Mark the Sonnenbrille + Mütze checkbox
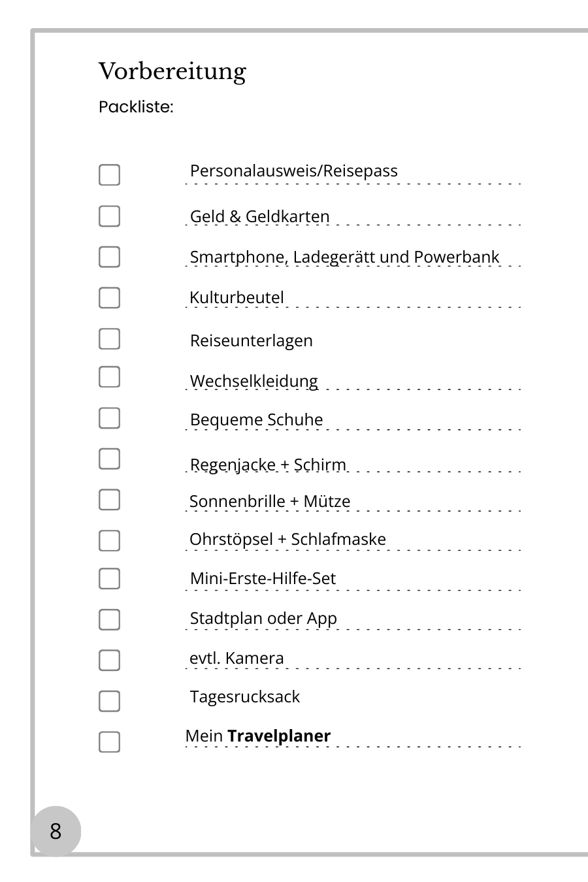Image resolution: width=588 pixels, height=882 pixels. pos(110,500)
